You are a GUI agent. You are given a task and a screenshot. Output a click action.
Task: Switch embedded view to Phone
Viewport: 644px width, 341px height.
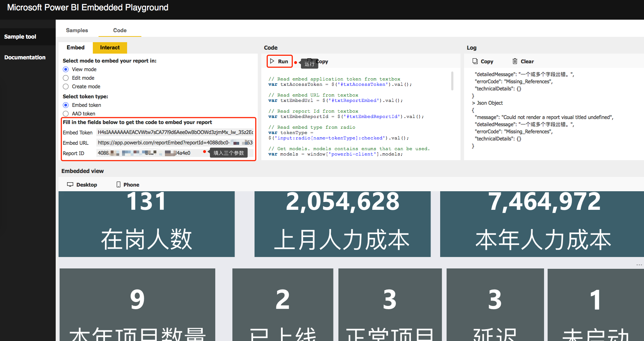(127, 184)
